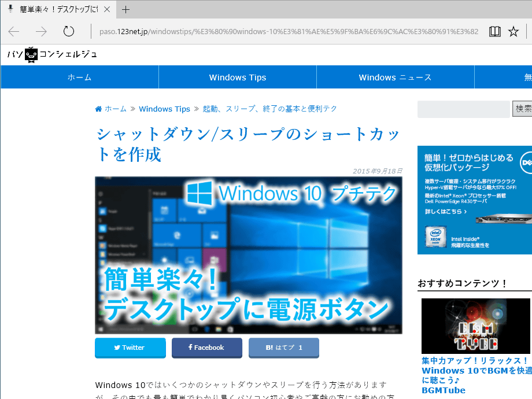Click the home icon in the breadcrumb
532x399 pixels.
click(98, 109)
